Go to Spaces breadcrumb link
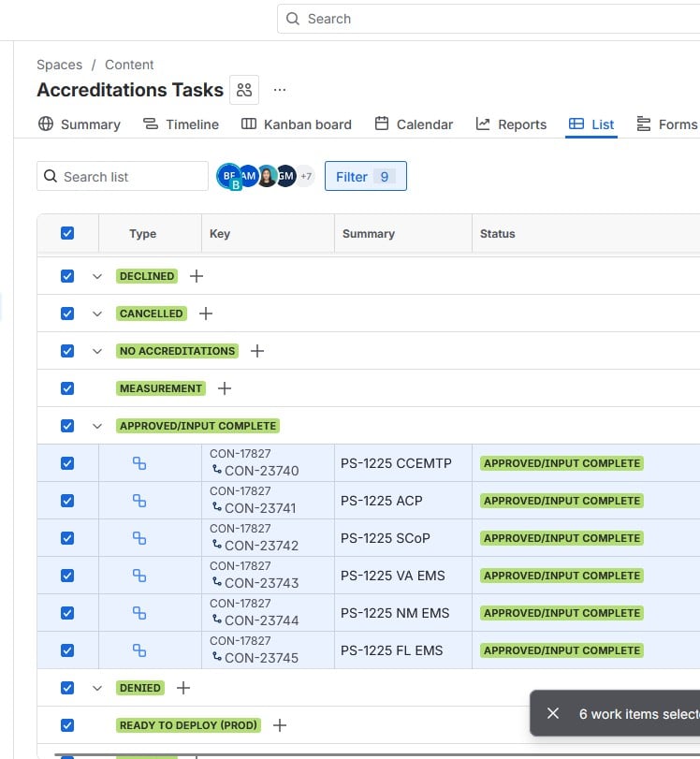Screen dimensions: 700x759 [x=60, y=65]
